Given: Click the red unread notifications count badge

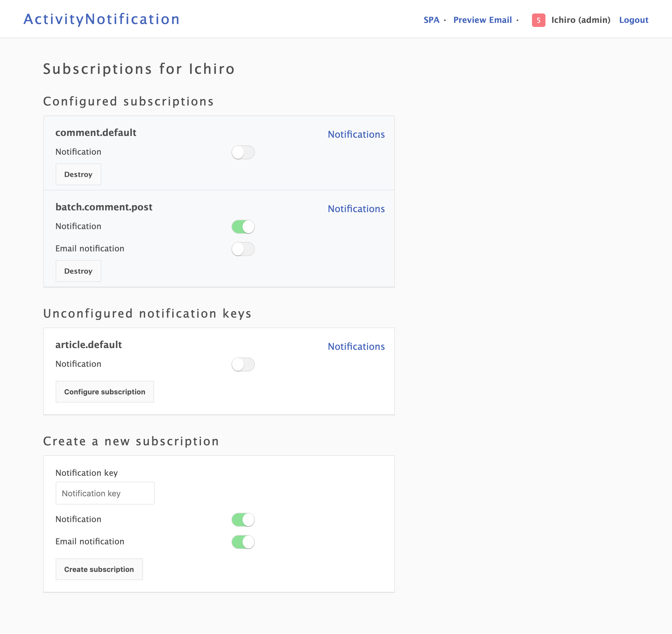Looking at the screenshot, I should (x=538, y=20).
